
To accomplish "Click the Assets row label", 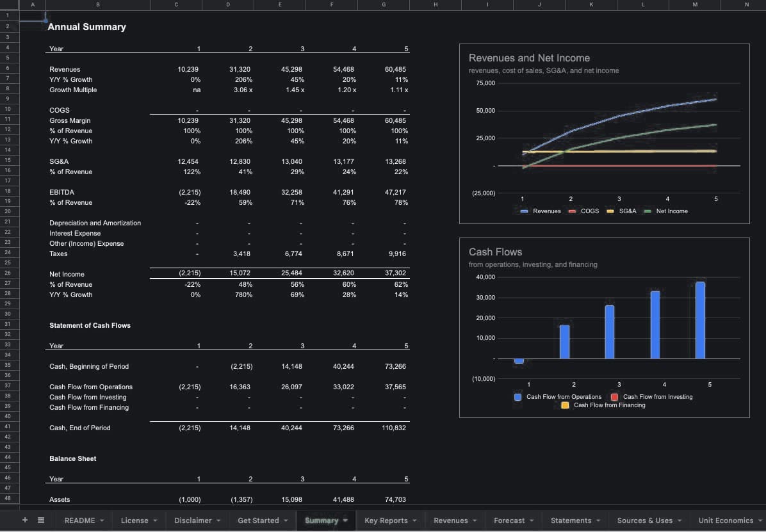I will coord(60,500).
